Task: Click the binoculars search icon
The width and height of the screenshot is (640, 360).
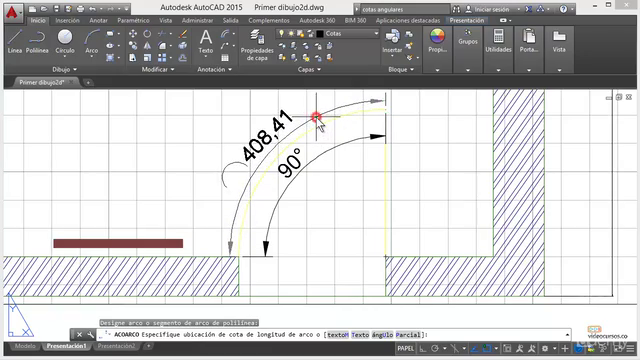Action: [456, 9]
